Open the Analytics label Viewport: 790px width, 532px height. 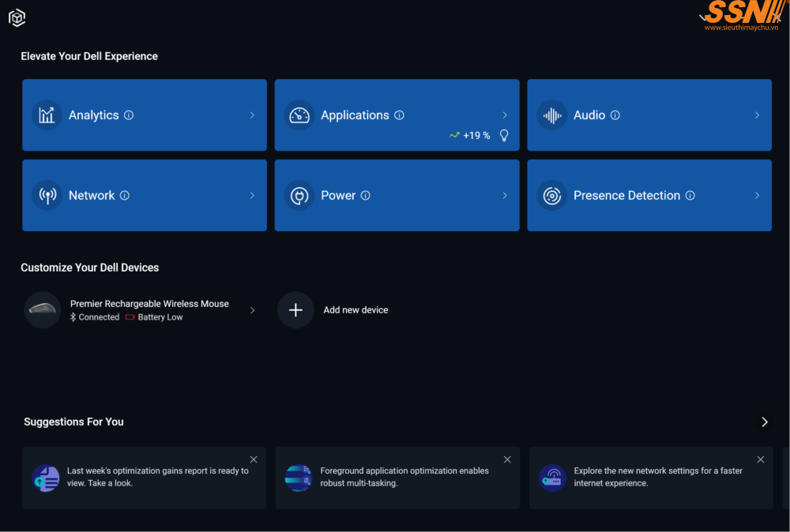(94, 115)
